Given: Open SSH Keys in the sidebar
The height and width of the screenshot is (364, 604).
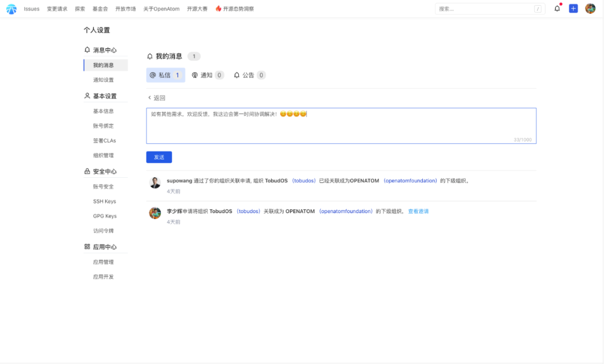Looking at the screenshot, I should pyautogui.click(x=105, y=201).
